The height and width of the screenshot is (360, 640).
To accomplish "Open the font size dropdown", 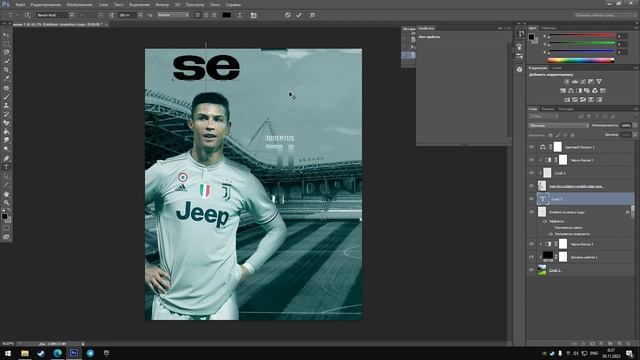I will point(140,15).
